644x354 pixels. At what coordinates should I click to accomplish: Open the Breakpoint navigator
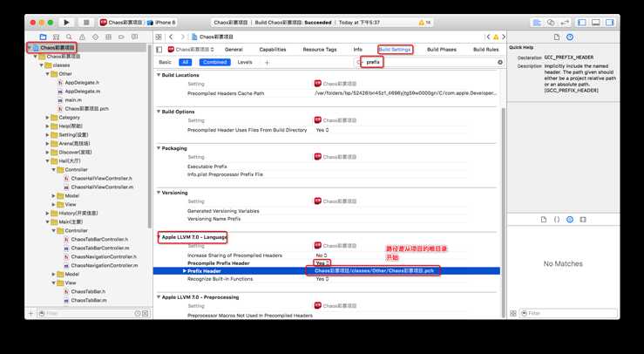(x=121, y=37)
